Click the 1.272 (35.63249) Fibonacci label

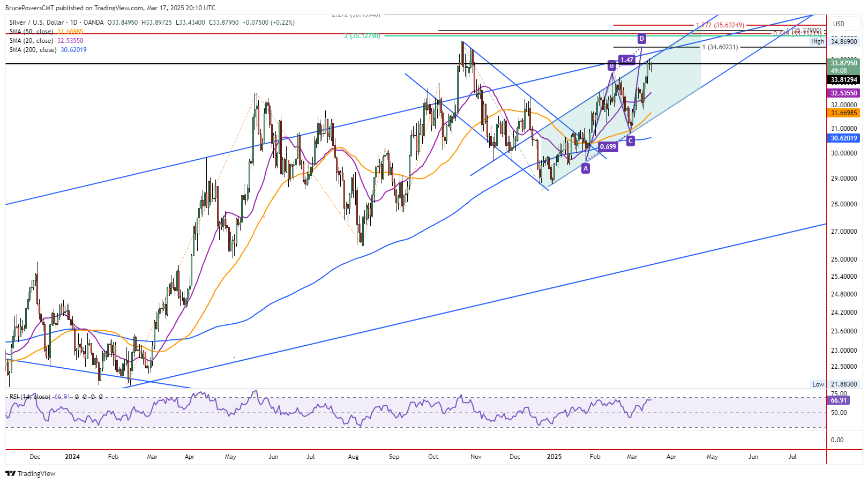coord(720,25)
